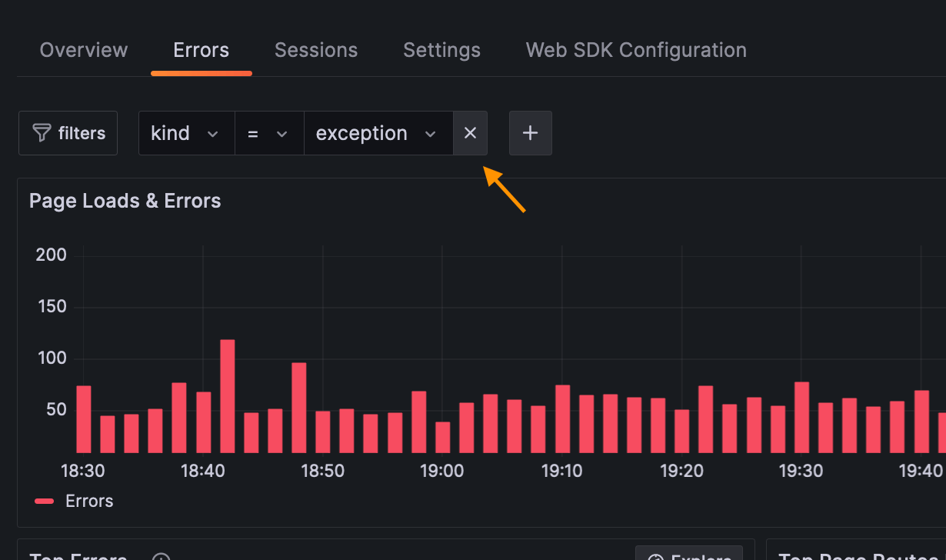This screenshot has height=560, width=946.
Task: Click the error bar at 18:30
Action: 84,419
